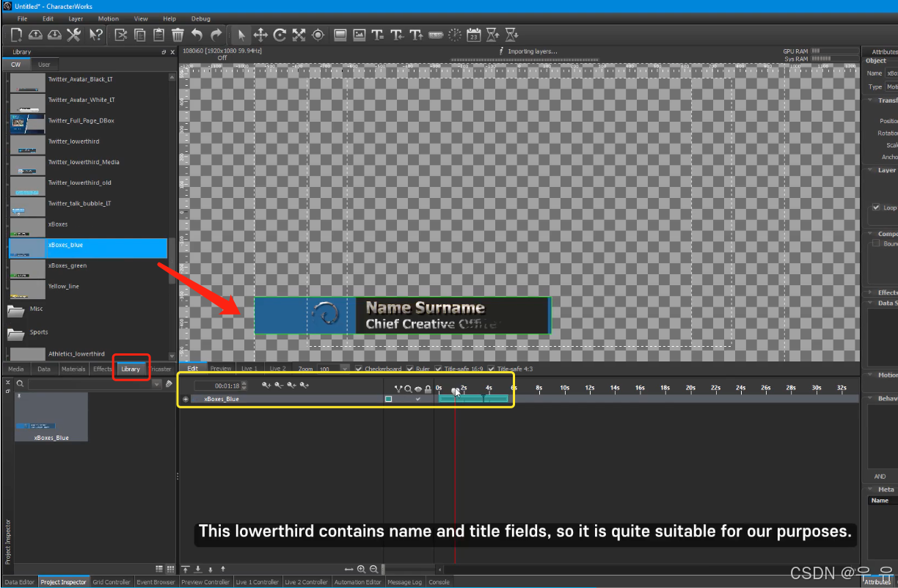Open the Layer menu
This screenshot has height=588, width=898.
[x=76, y=18]
